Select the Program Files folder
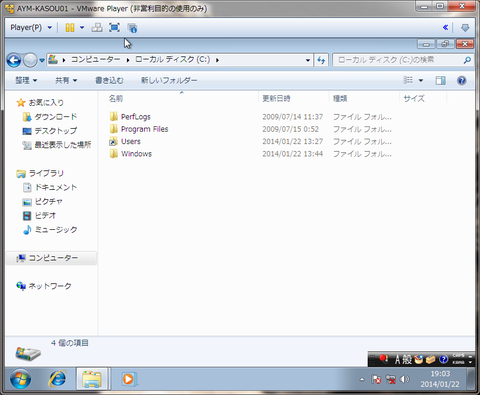The height and width of the screenshot is (395, 480). tap(144, 129)
